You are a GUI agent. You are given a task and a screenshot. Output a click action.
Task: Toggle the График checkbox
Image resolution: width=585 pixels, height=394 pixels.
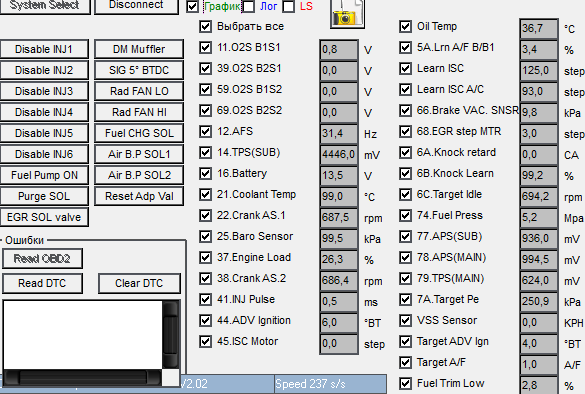pos(192,6)
